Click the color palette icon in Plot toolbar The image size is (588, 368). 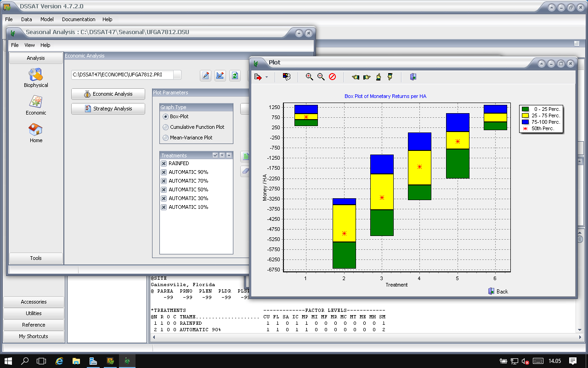[286, 77]
